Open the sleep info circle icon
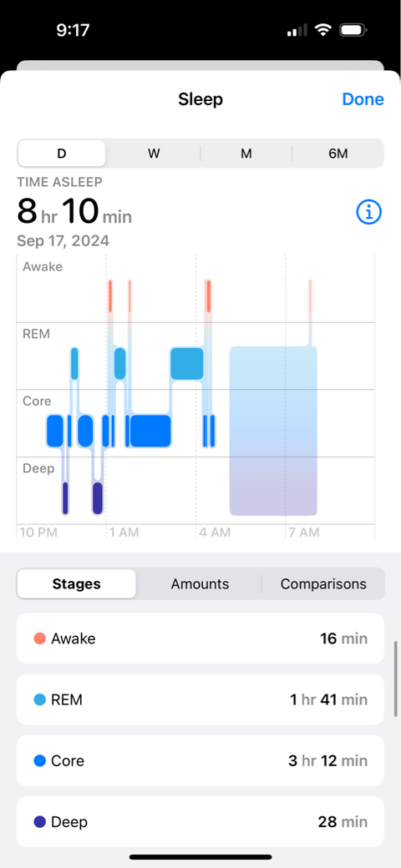This screenshot has width=401, height=868. (369, 212)
